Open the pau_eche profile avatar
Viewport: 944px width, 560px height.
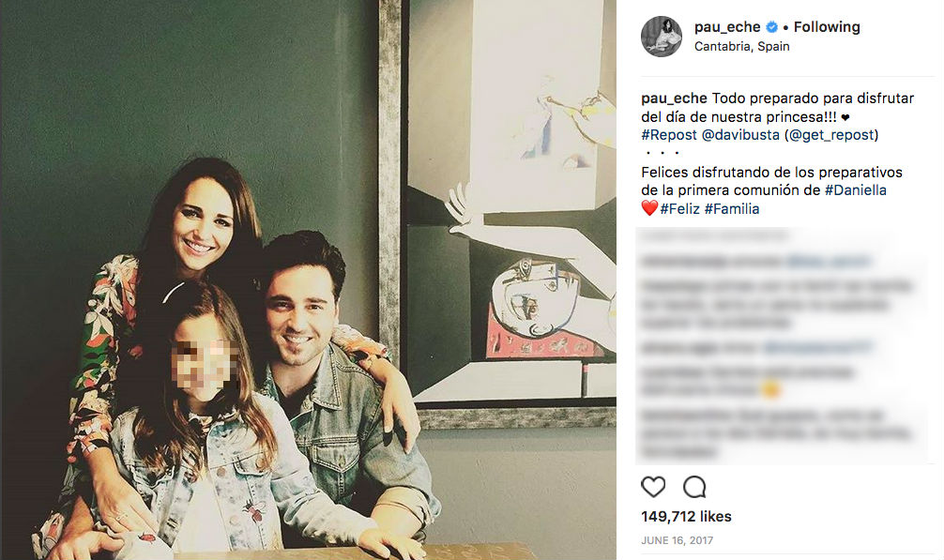[x=661, y=37]
